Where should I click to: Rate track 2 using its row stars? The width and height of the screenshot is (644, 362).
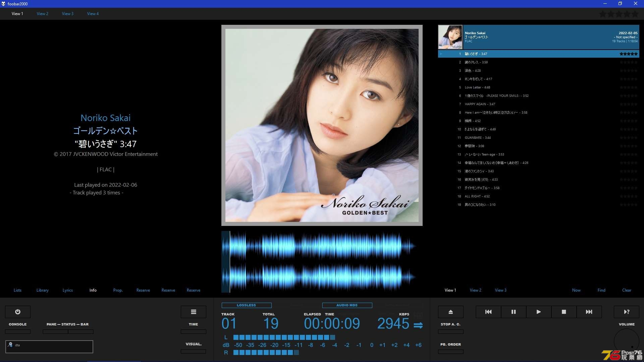[x=628, y=62]
